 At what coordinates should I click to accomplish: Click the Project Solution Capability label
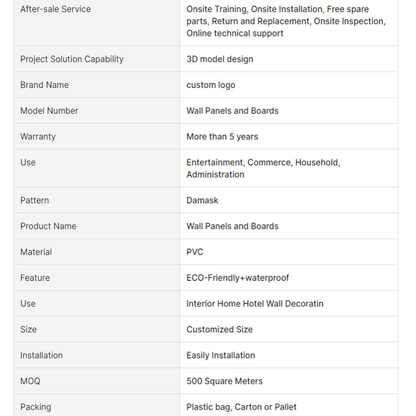click(72, 59)
